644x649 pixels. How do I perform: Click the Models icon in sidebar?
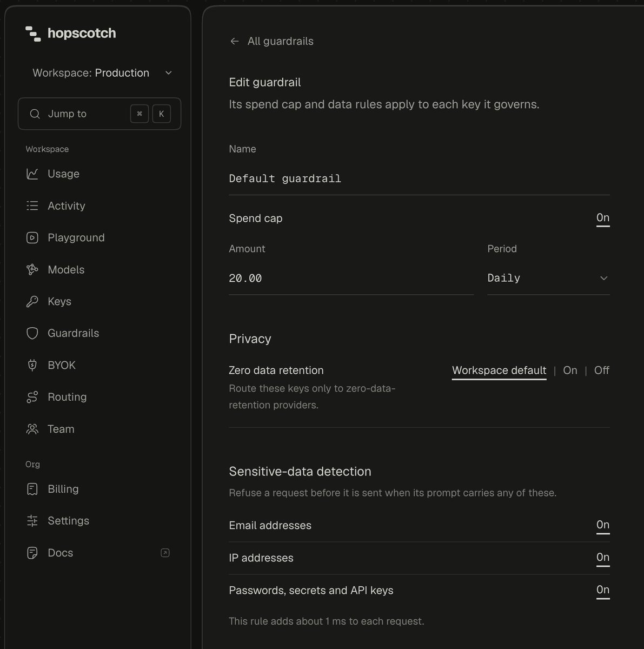(32, 269)
